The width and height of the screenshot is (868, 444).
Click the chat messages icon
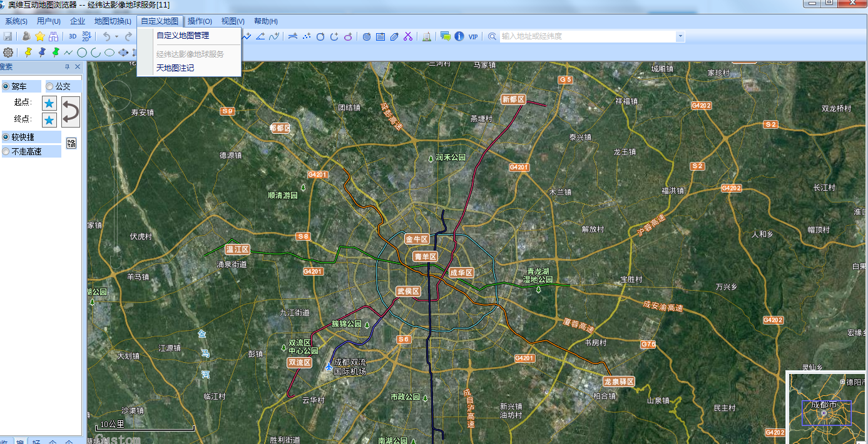(x=446, y=36)
